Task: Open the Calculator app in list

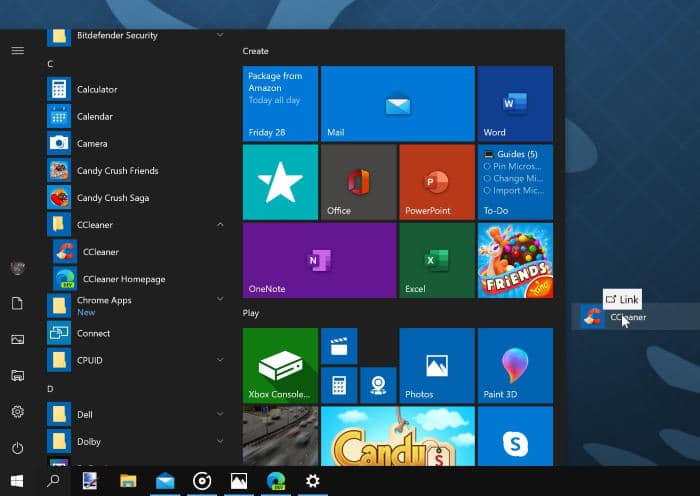Action: coord(136,89)
